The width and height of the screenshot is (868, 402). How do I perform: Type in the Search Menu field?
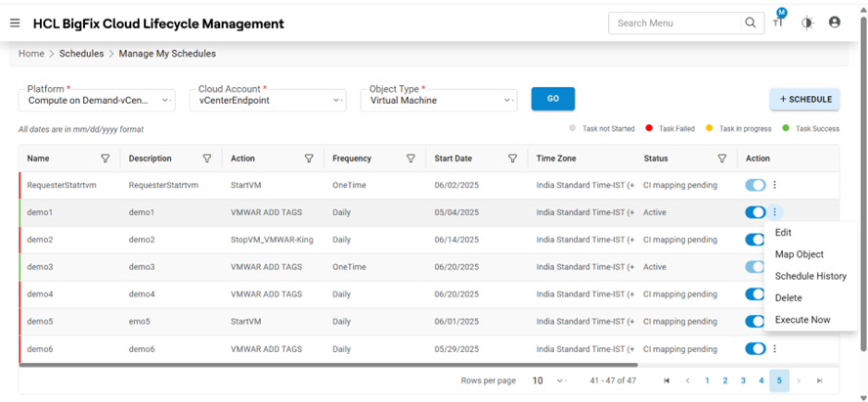click(x=674, y=22)
